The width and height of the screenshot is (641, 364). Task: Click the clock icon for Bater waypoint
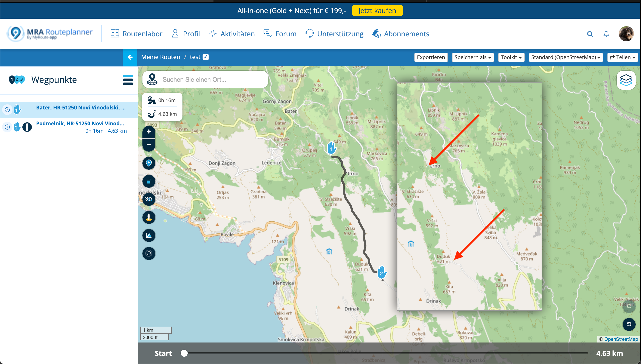[x=7, y=109]
